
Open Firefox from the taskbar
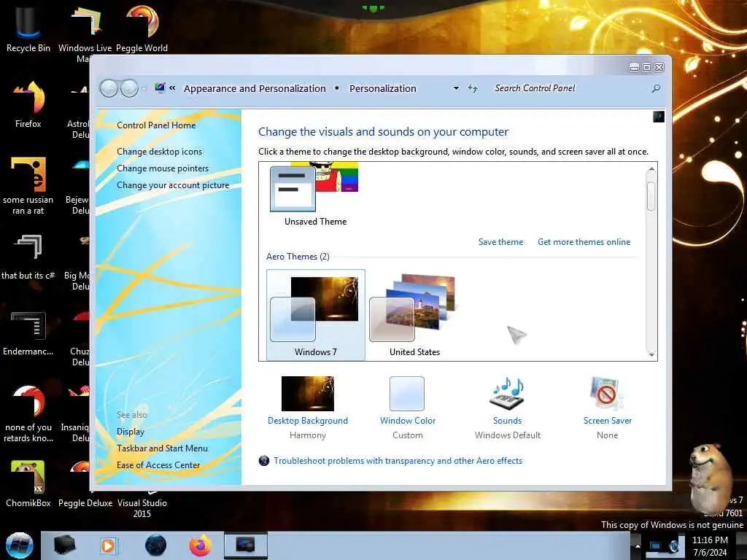coord(201,545)
